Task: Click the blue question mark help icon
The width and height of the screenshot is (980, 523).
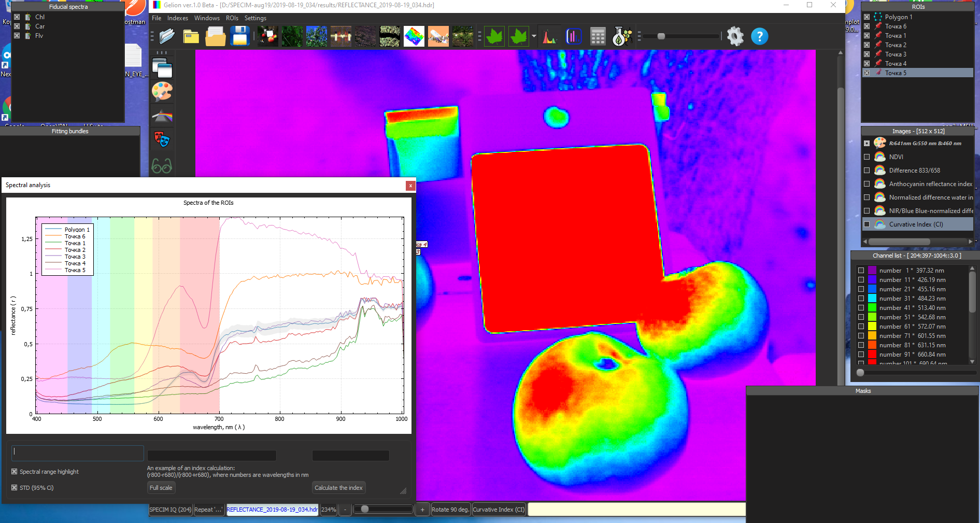Action: coord(759,36)
